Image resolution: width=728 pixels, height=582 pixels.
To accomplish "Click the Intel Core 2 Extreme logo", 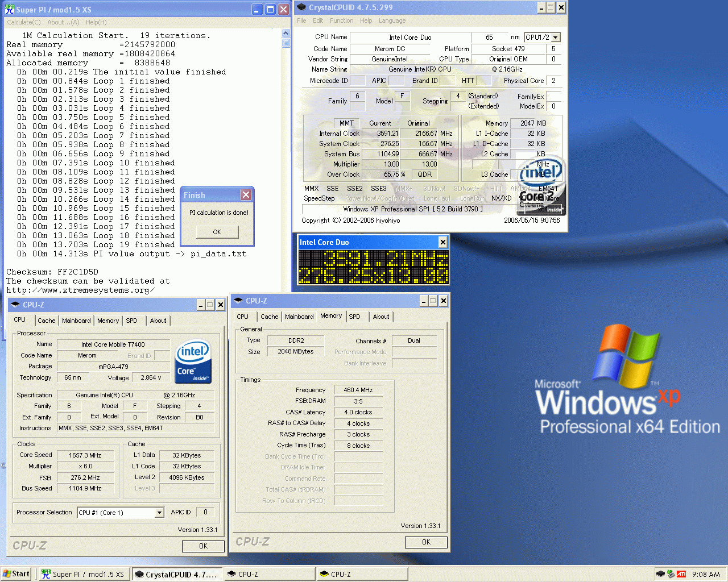I will tap(541, 185).
